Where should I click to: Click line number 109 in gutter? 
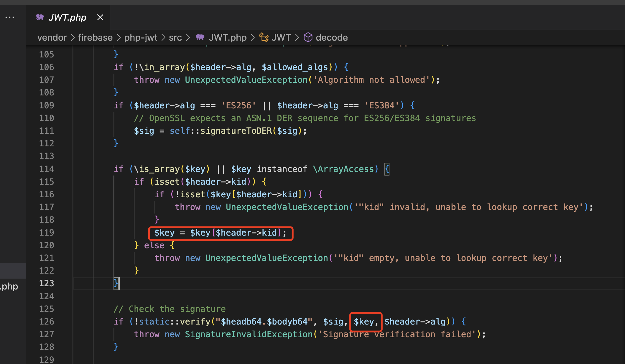coord(47,105)
